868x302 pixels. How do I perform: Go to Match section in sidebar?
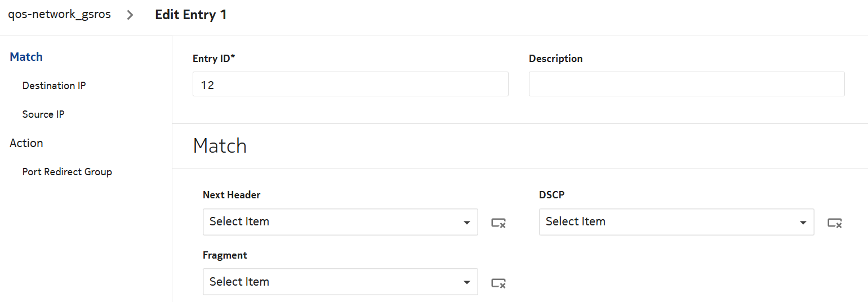(26, 57)
